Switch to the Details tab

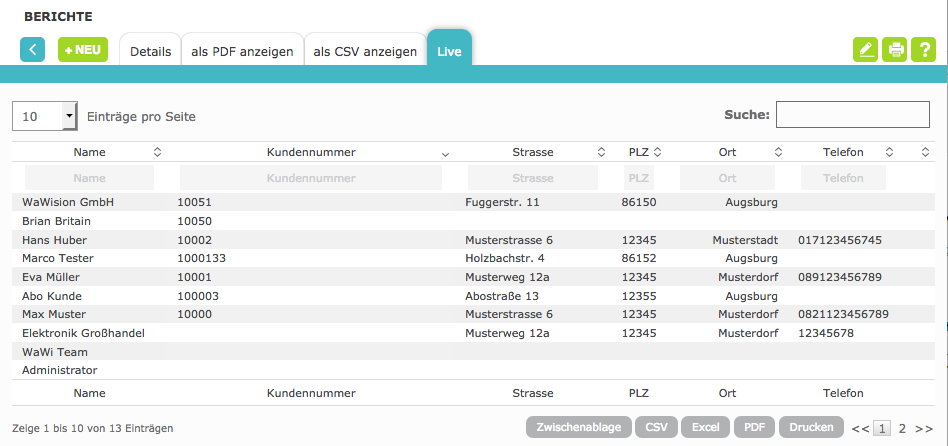[x=150, y=51]
